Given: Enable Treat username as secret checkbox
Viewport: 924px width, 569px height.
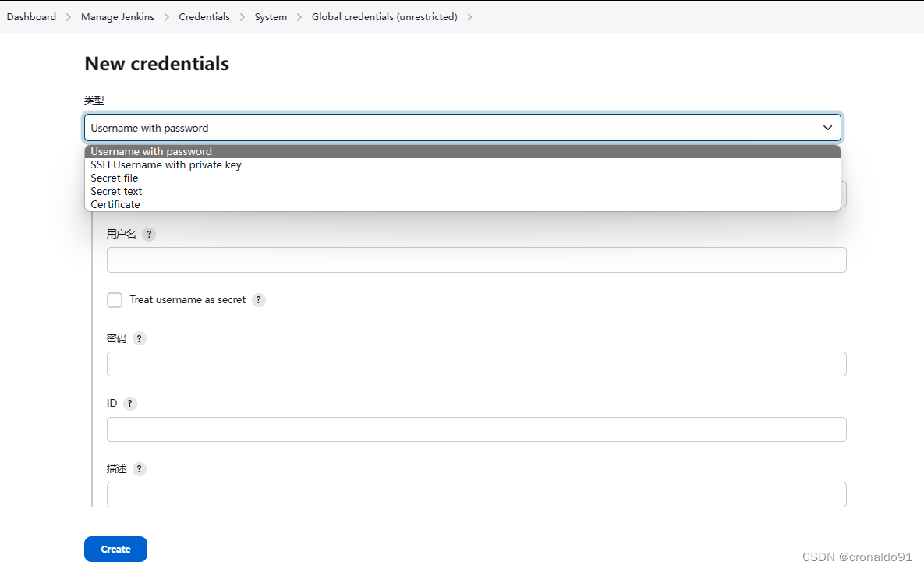Looking at the screenshot, I should 115,300.
